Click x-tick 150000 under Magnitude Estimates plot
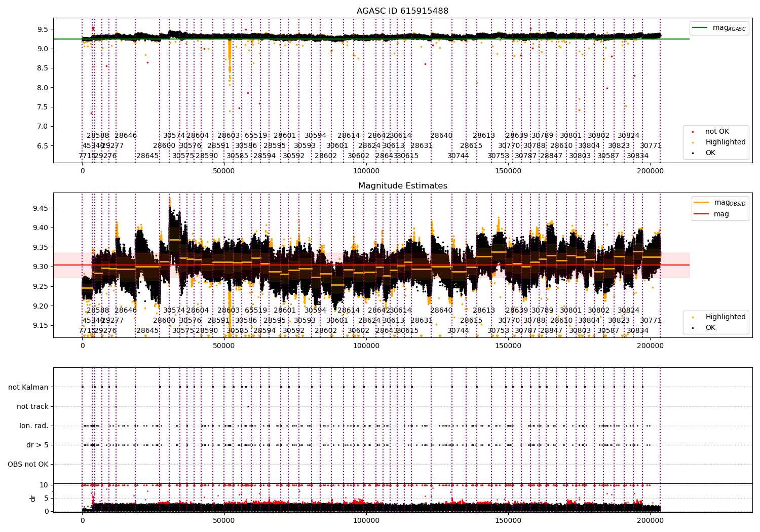The width and height of the screenshot is (760, 532). (x=508, y=346)
